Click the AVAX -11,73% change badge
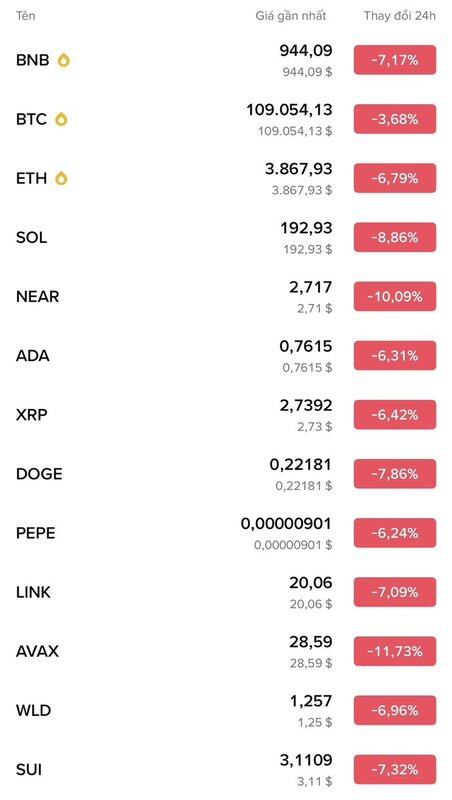 point(395,652)
